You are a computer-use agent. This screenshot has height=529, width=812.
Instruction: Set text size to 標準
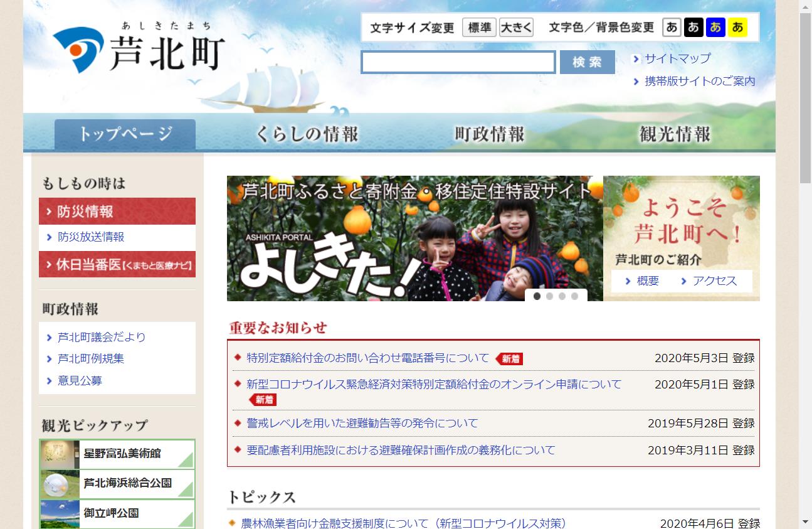pyautogui.click(x=479, y=28)
